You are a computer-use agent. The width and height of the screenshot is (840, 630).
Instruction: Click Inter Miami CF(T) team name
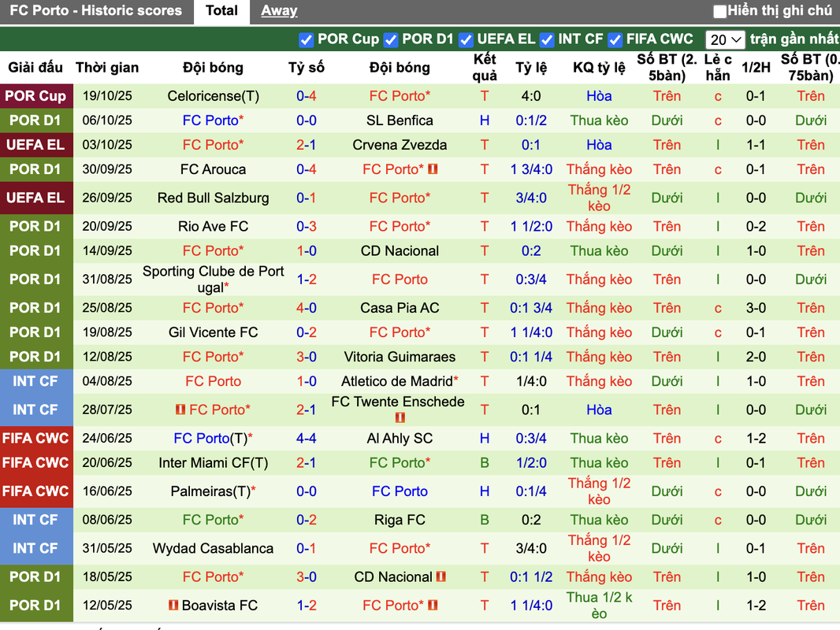(214, 463)
